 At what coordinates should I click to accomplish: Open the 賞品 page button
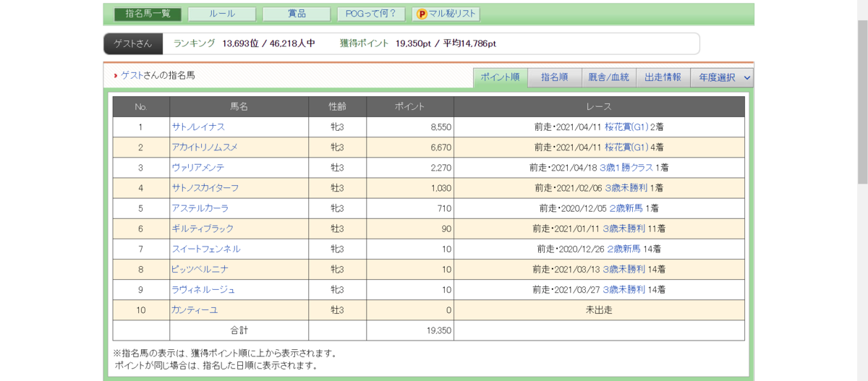click(x=297, y=14)
